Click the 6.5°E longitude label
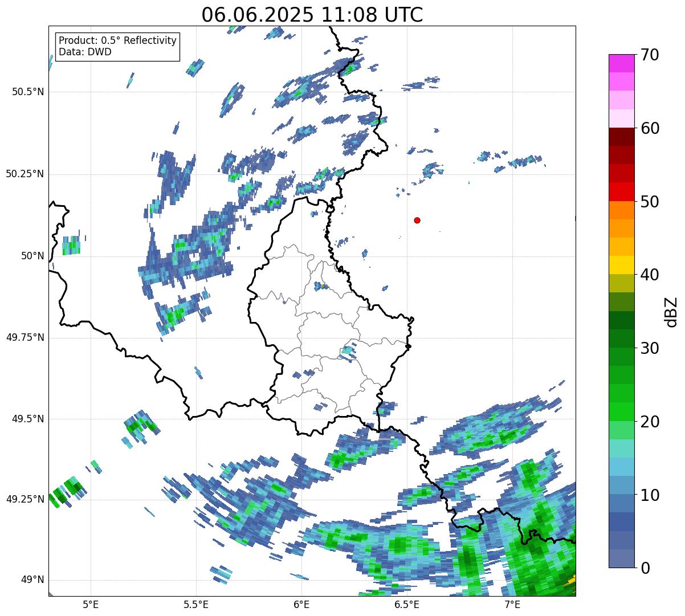Screen dimensions: 685x616 coord(407,605)
